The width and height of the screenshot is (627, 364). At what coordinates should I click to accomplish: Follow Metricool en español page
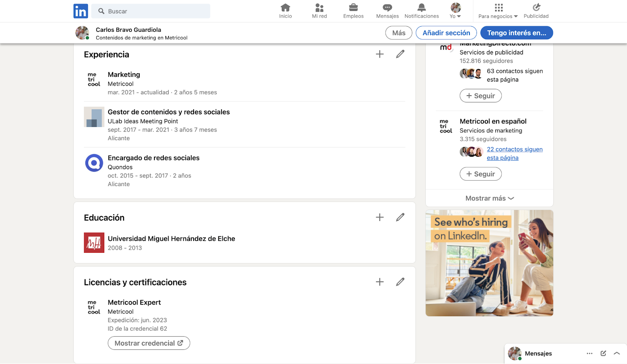[480, 174]
